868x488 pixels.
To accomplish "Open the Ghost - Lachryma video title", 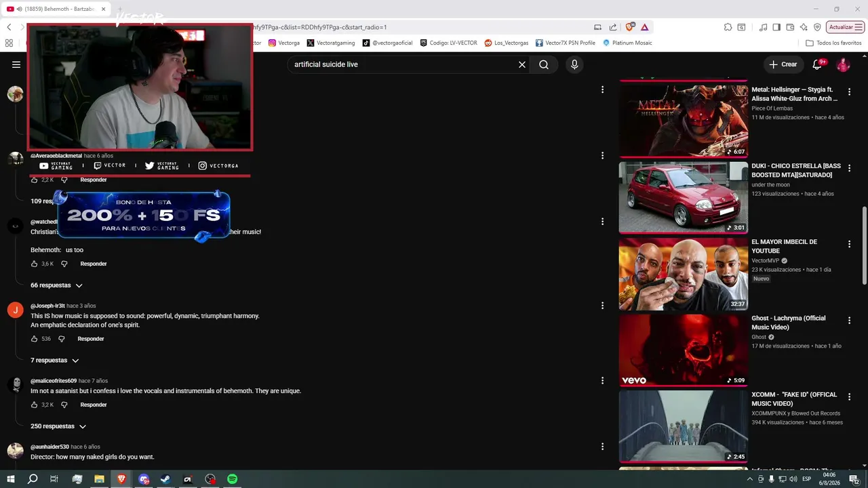I will 789,323.
